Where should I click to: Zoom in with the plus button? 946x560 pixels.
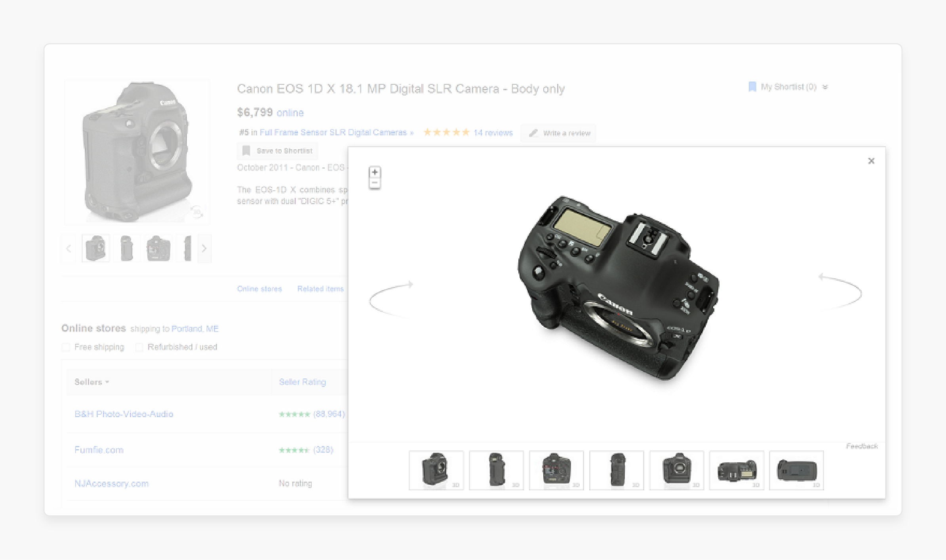tap(375, 172)
